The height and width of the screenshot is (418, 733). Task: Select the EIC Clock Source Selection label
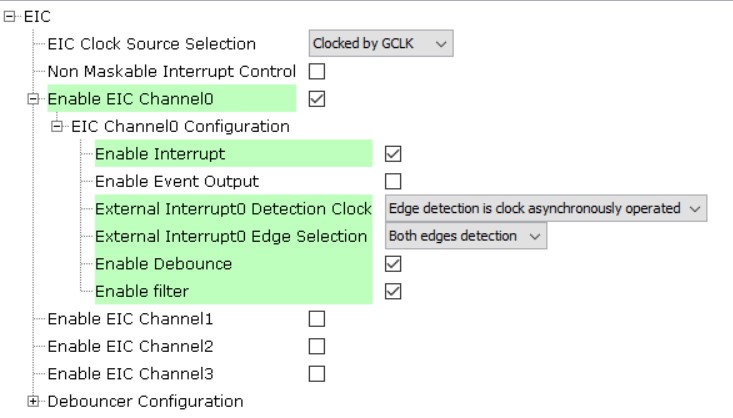point(152,44)
